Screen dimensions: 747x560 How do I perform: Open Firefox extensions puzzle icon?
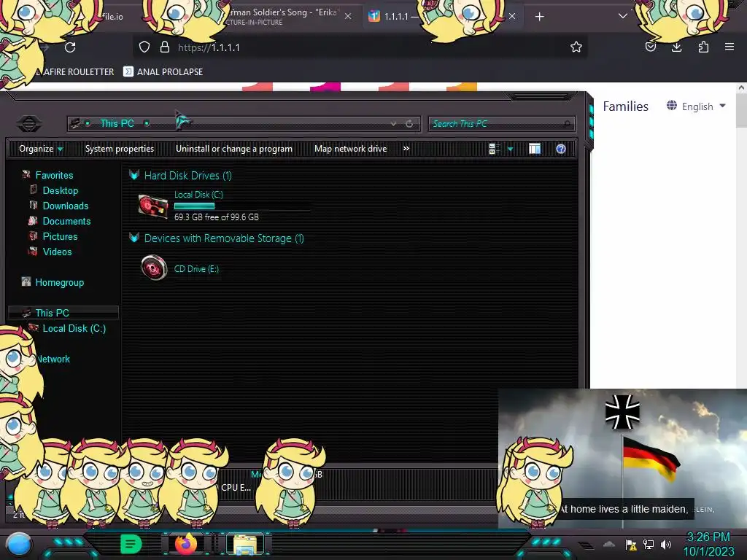tap(703, 47)
